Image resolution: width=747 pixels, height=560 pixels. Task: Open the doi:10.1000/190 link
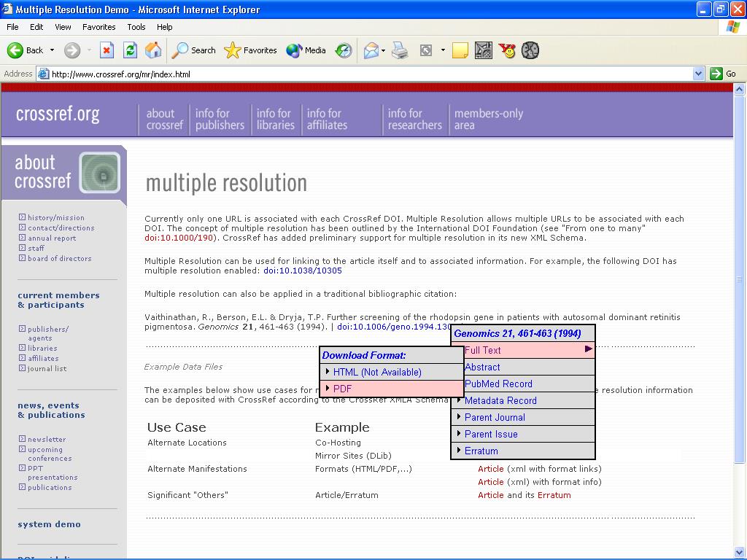tap(179, 238)
